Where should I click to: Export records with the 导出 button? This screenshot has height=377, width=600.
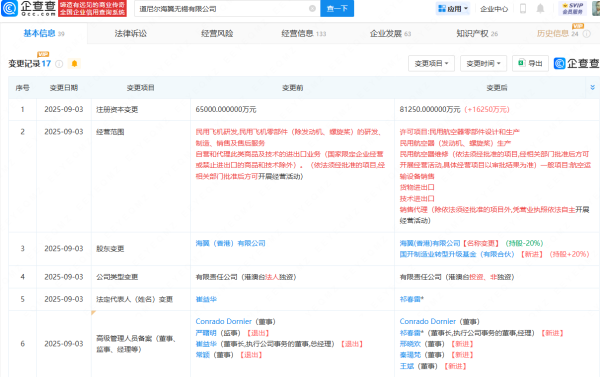coord(530,63)
